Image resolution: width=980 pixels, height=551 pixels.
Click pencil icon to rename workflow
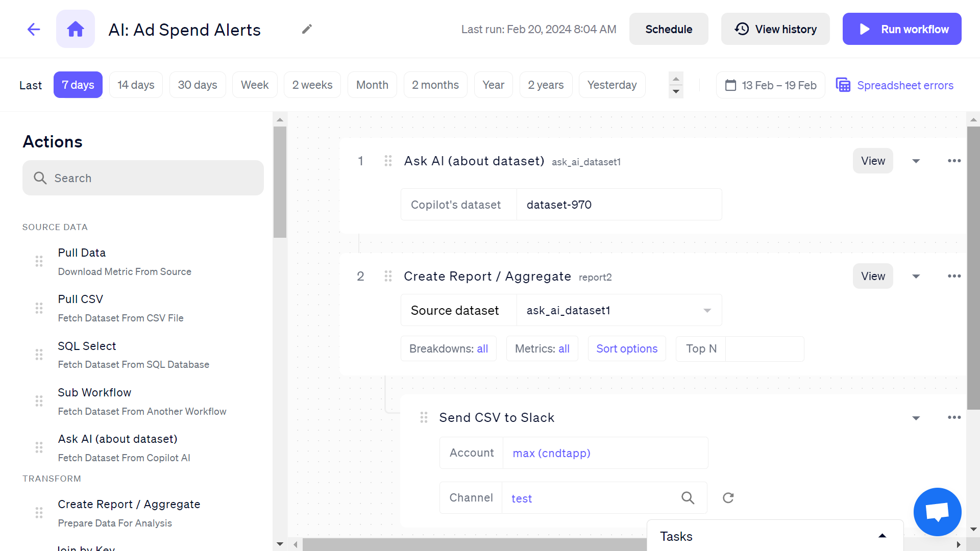[307, 29]
